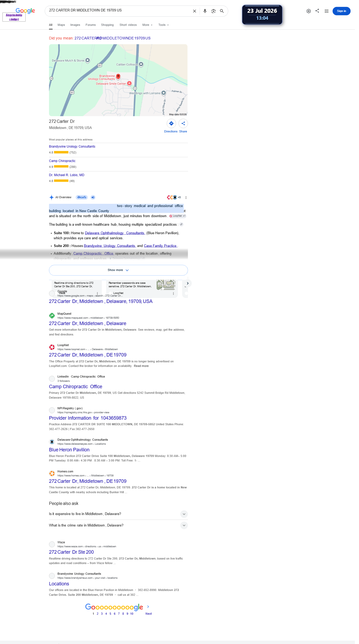This screenshot has width=359, height=644.
Task: Click the Brandywine Urology red map pin
Action: [x=118, y=77]
